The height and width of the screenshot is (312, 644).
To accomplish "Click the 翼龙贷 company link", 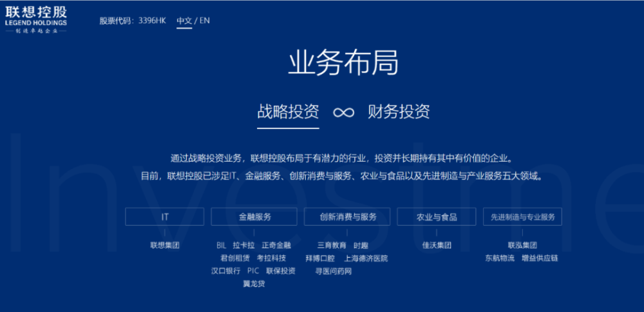I will tap(254, 284).
